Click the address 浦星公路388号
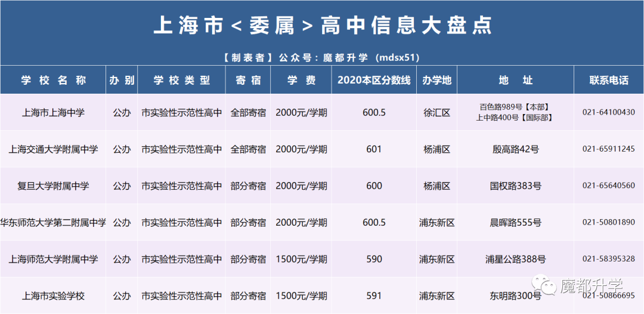This screenshot has height=314, width=644. [x=515, y=259]
